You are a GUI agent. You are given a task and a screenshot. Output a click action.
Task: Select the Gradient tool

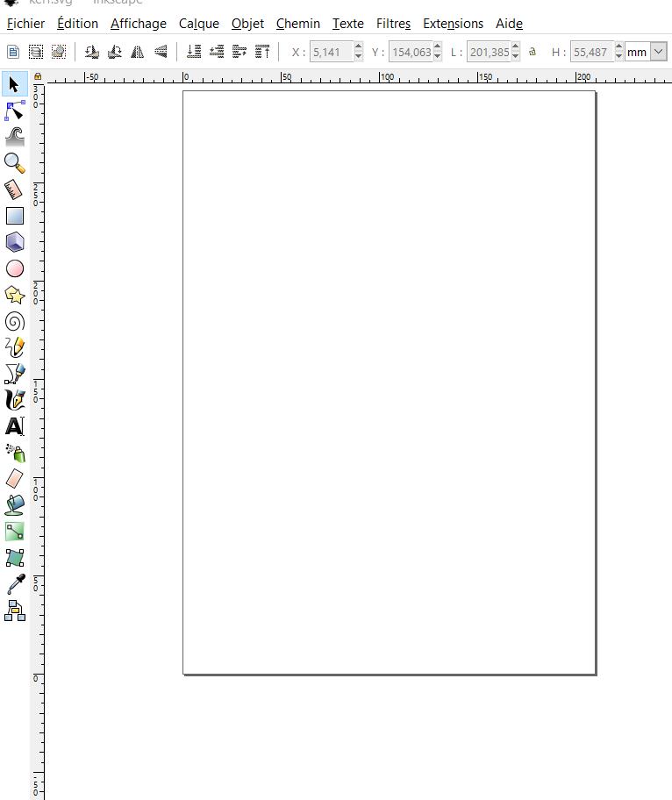click(x=14, y=532)
